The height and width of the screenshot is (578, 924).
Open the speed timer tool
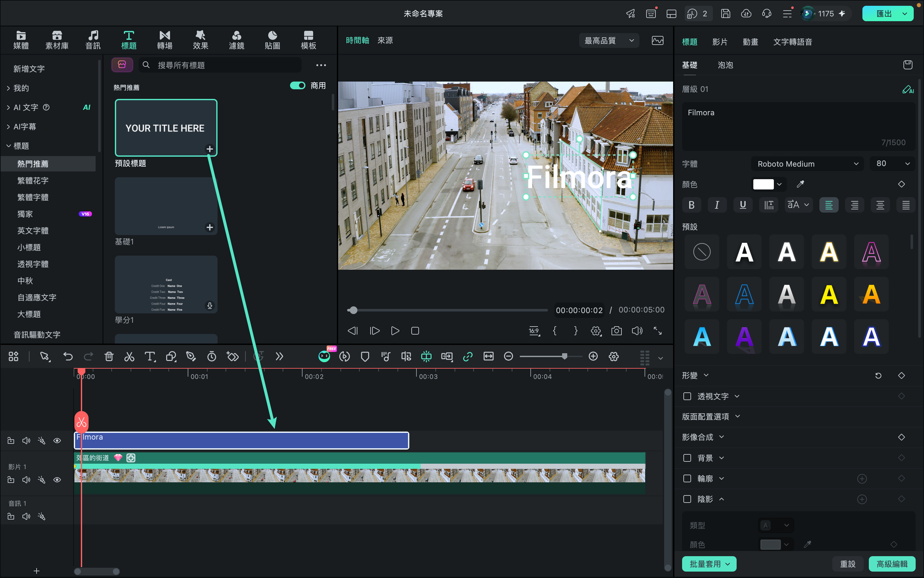tap(211, 357)
